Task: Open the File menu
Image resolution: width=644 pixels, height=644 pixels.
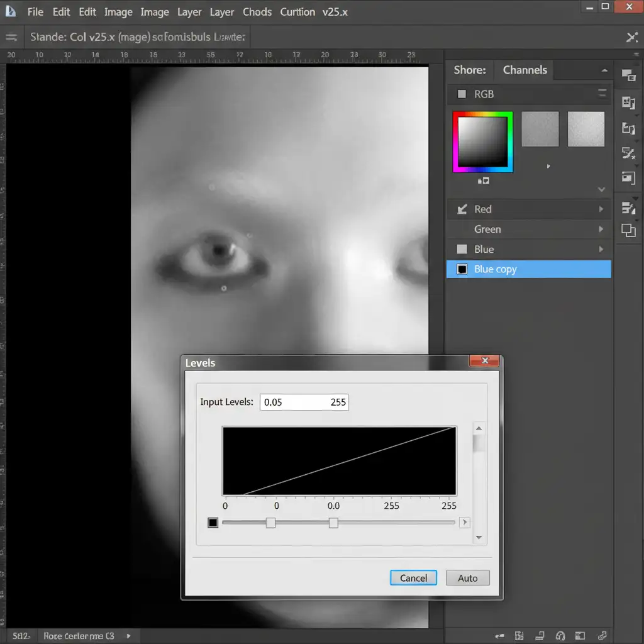Action: [35, 12]
